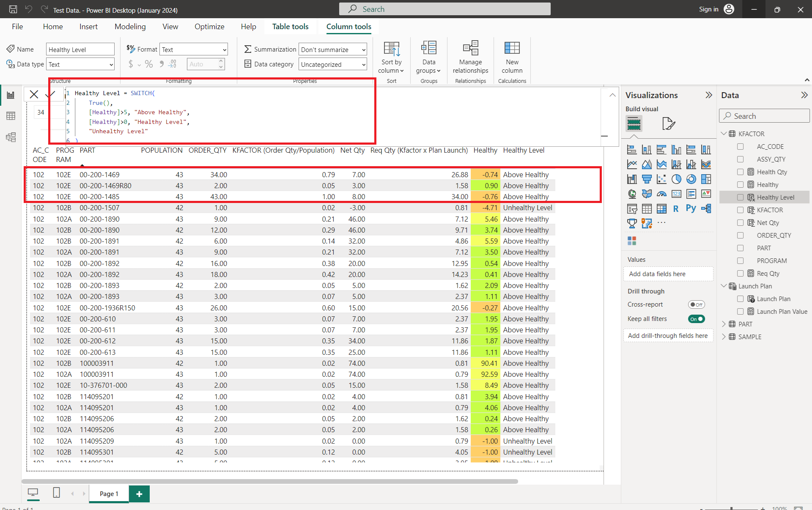The width and height of the screenshot is (812, 510).
Task: Open the Data category dropdown
Action: coord(332,64)
